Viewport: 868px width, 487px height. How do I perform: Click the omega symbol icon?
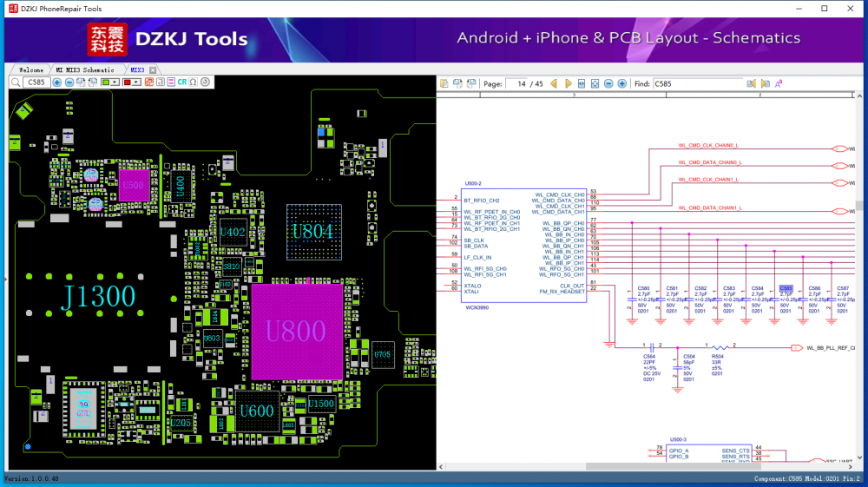pyautogui.click(x=193, y=82)
